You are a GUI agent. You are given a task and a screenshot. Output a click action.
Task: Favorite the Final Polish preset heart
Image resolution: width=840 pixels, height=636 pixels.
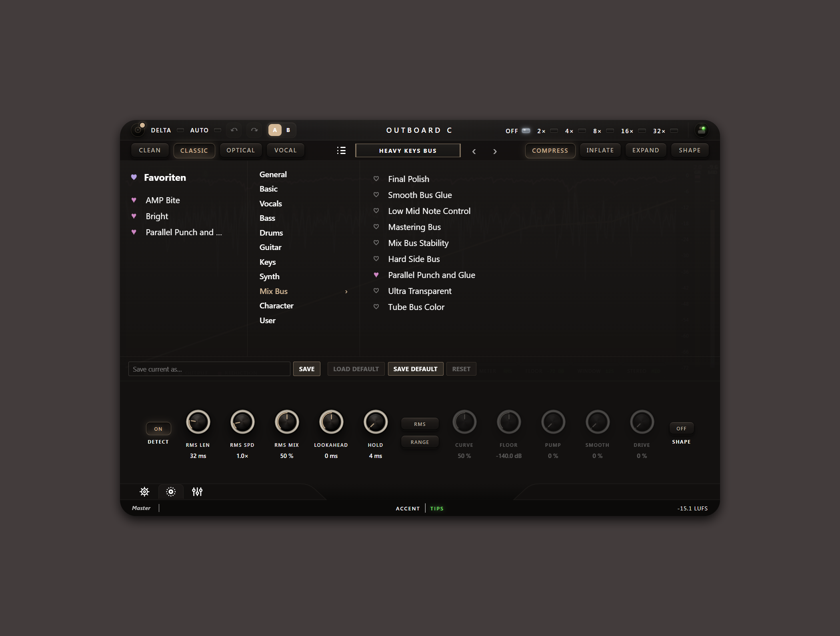tap(376, 179)
